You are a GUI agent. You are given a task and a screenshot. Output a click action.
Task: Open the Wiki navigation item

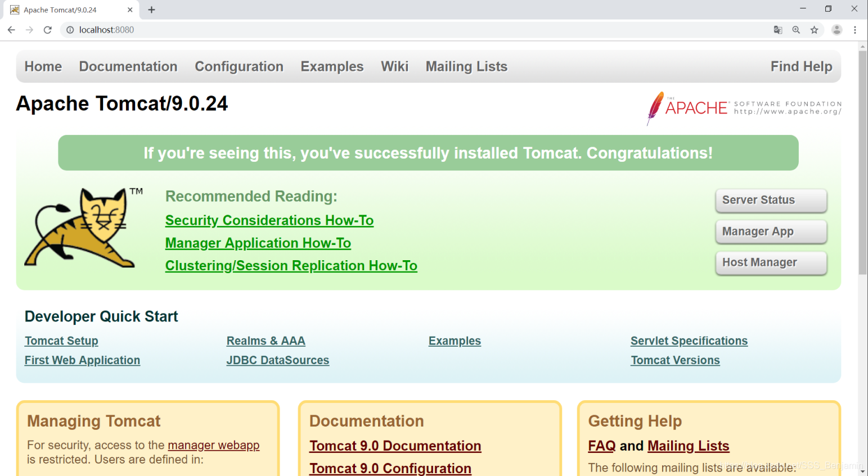tap(394, 66)
